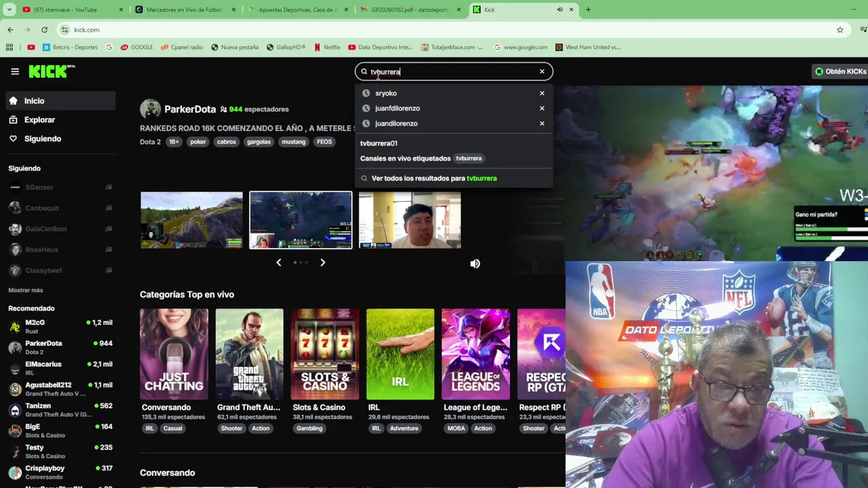The height and width of the screenshot is (488, 868).
Task: Open recommended channel Tanizen
Action: [x=60, y=409]
